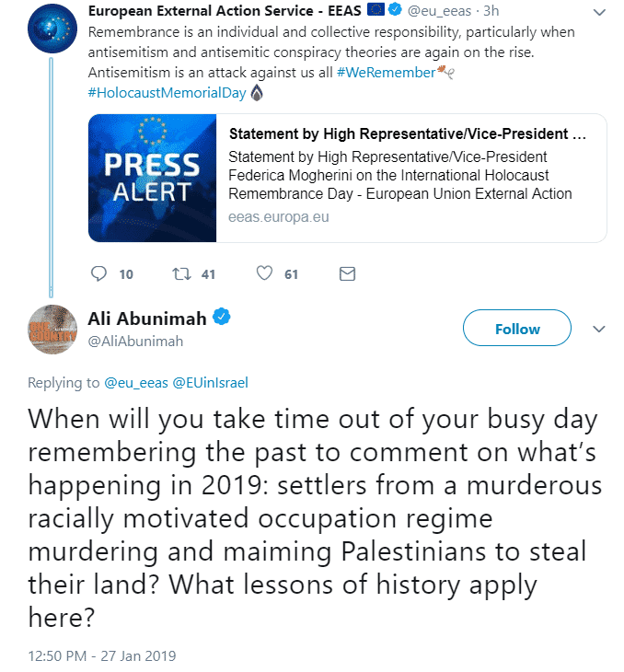Click the EEAS verified checkmark badge
Viewport: 624px width, 672px height.
click(x=395, y=9)
